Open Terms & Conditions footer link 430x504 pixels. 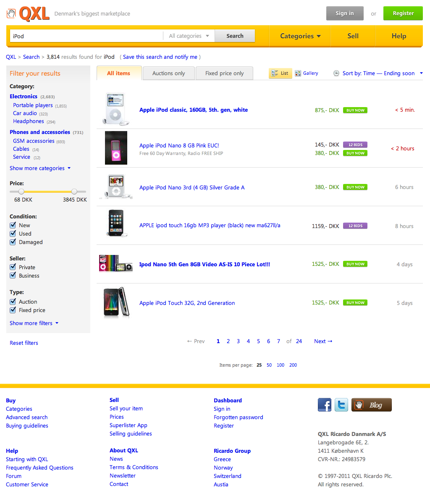(x=134, y=467)
